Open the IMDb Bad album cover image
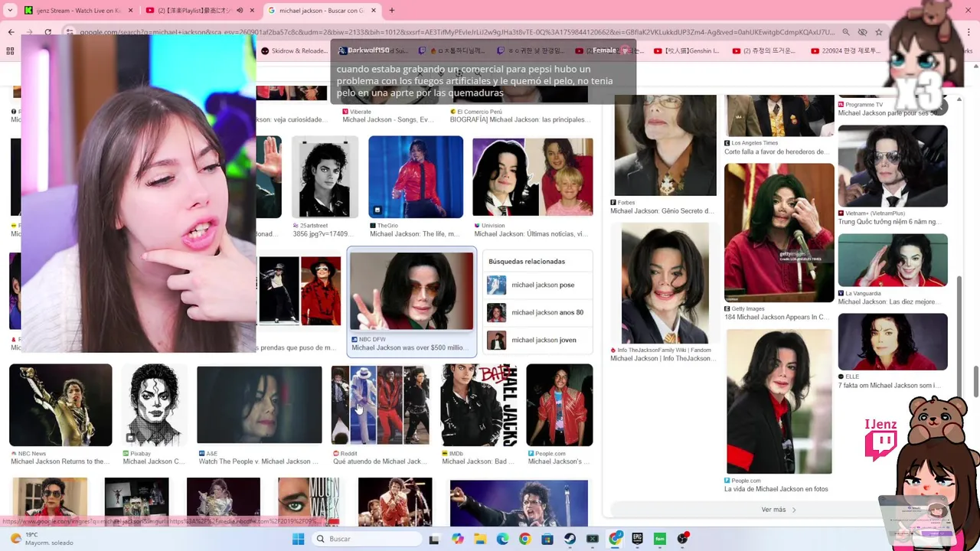Viewport: 980px width, 551px height. [479, 405]
